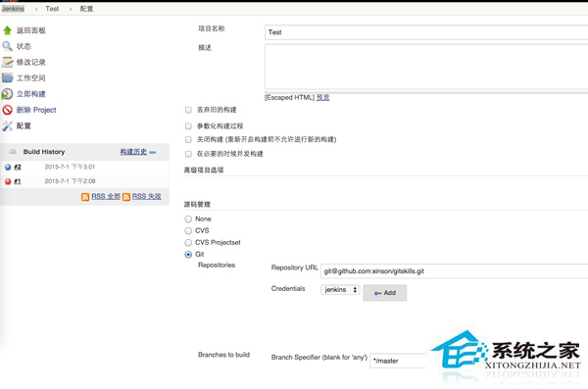Tick the 参数化构建过程 checkbox
The height and width of the screenshot is (389, 588).
point(188,126)
